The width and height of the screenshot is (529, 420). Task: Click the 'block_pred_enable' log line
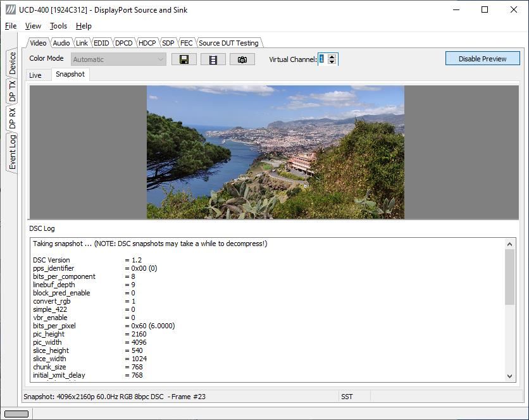tap(84, 293)
